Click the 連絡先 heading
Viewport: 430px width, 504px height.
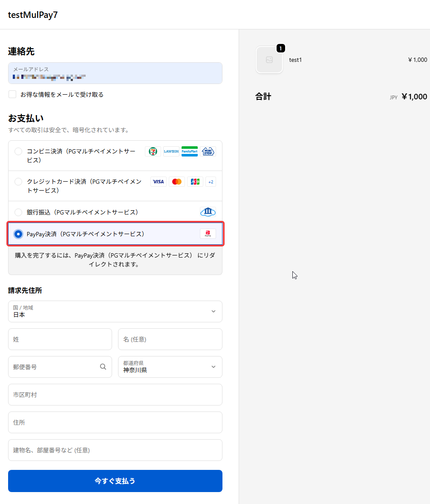pyautogui.click(x=21, y=52)
